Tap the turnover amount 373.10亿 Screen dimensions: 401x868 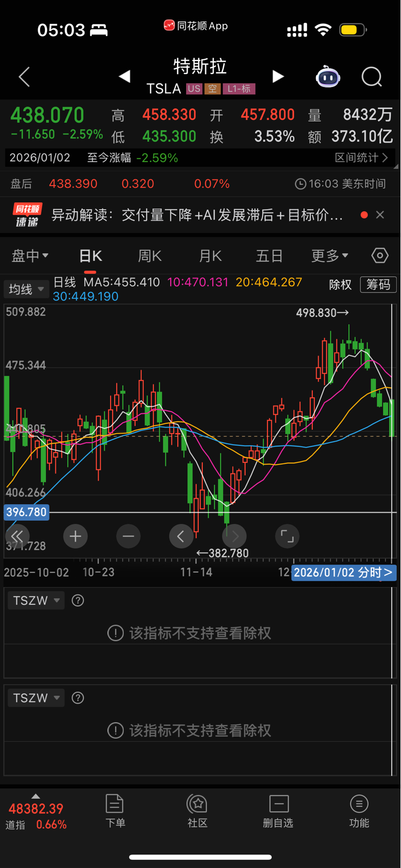pos(362,137)
